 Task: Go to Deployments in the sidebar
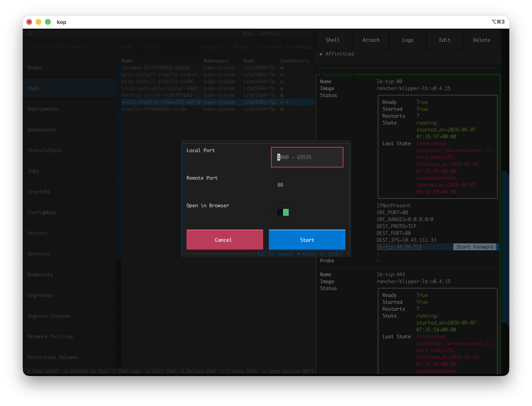tap(70, 109)
